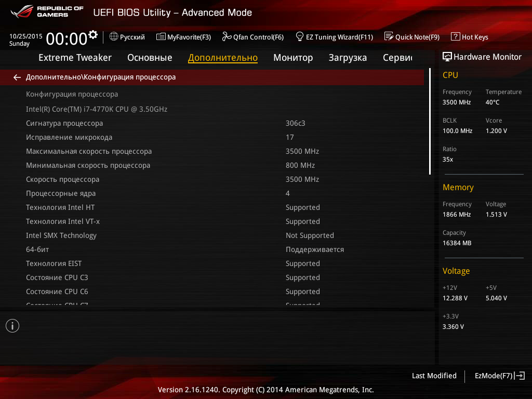Select Процессорные ядра row
The height and width of the screenshot is (399, 532).
[212, 193]
